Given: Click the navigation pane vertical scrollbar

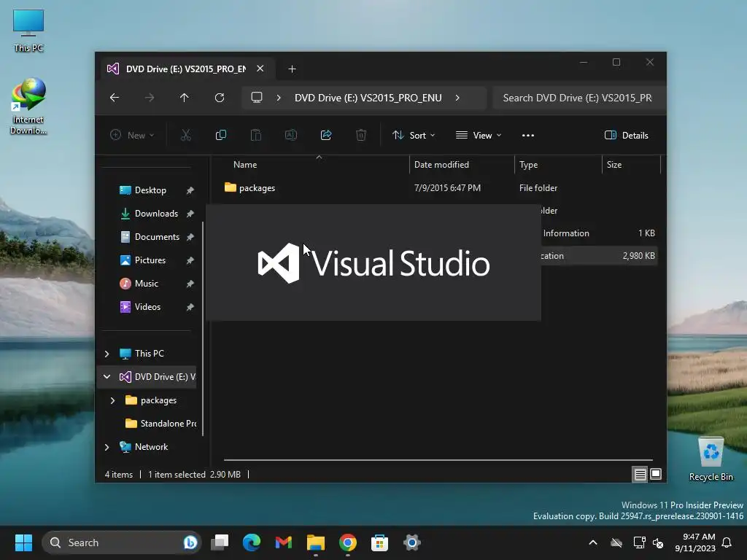Looking at the screenshot, I should coord(203,329).
